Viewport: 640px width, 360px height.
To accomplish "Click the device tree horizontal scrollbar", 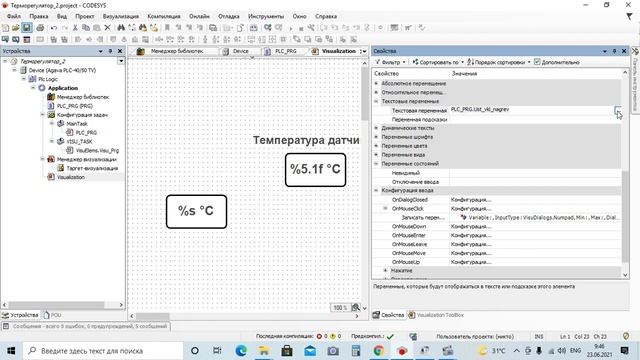I will click(x=56, y=305).
